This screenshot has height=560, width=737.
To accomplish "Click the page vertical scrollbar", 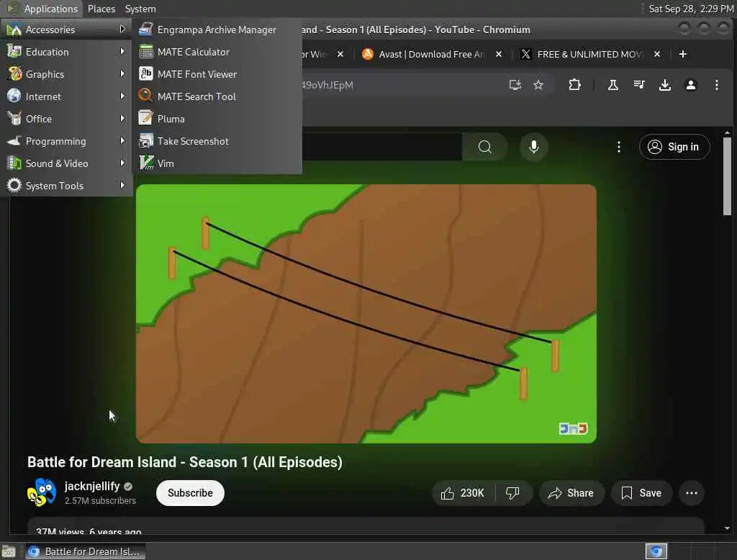I will 727,176.
